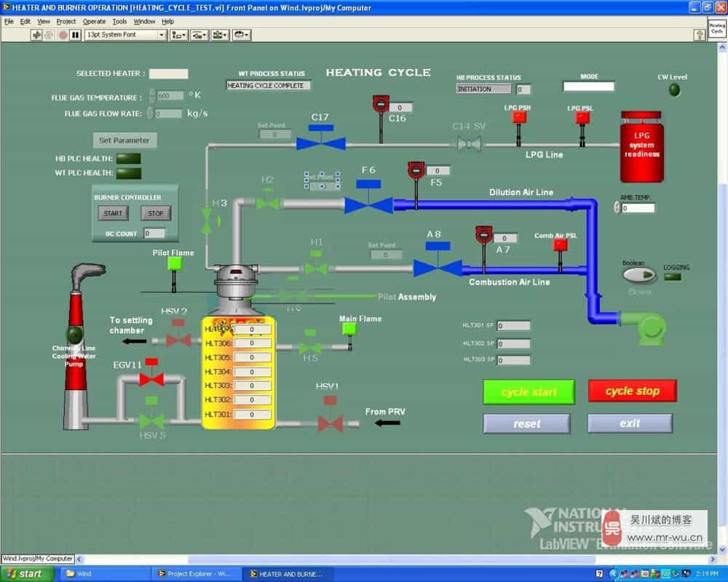Viewport: 728px width, 582px height.
Task: Click the reset button
Action: pos(527,423)
